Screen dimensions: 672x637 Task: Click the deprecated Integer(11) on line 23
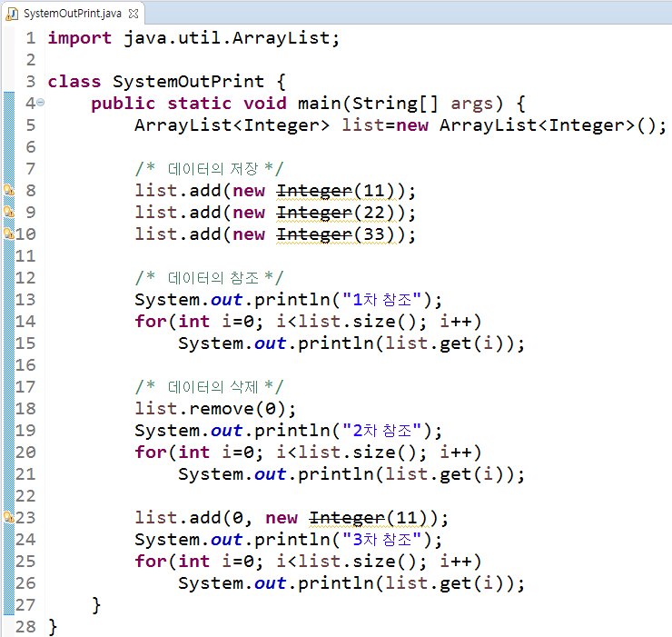click(x=368, y=518)
